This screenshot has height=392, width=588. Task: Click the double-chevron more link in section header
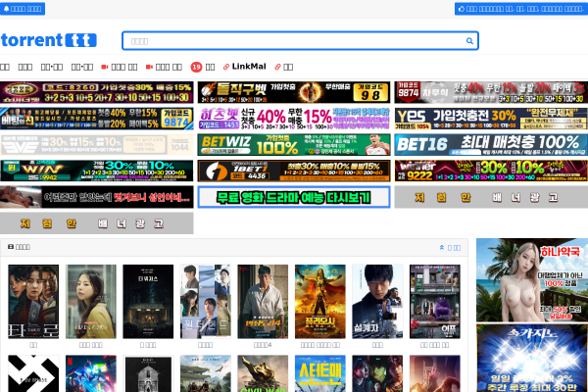click(x=450, y=247)
